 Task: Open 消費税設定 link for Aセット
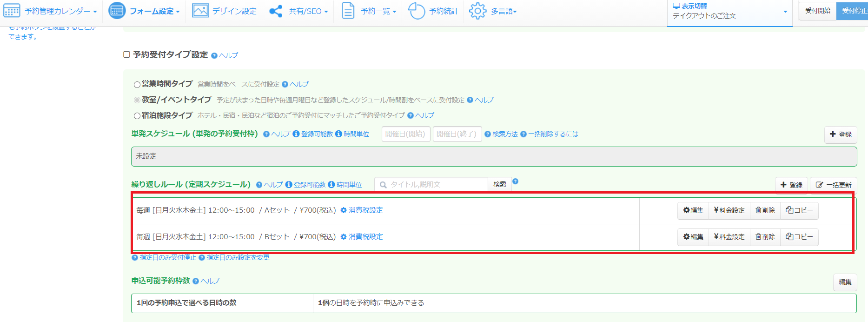[x=366, y=210]
